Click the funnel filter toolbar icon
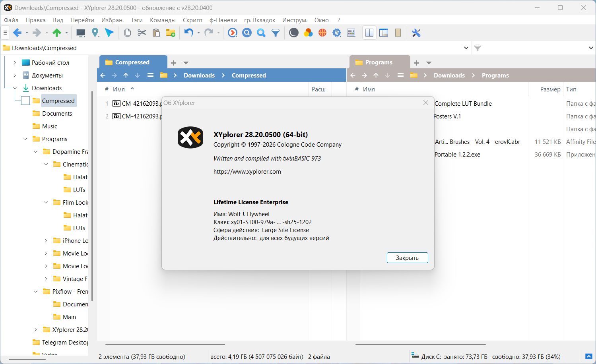Screen dimensions: 596x364 276,33
